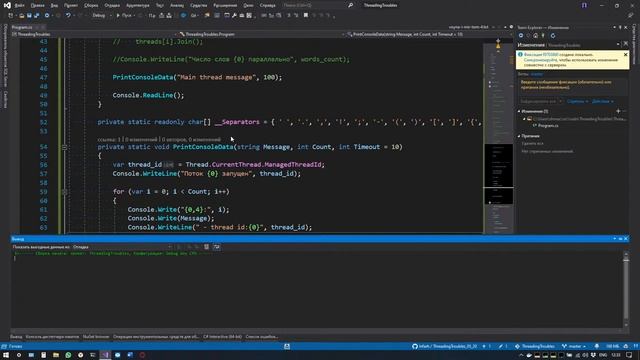
Task: Click GitHub repository indicator in status bar
Action: [x=444, y=346]
